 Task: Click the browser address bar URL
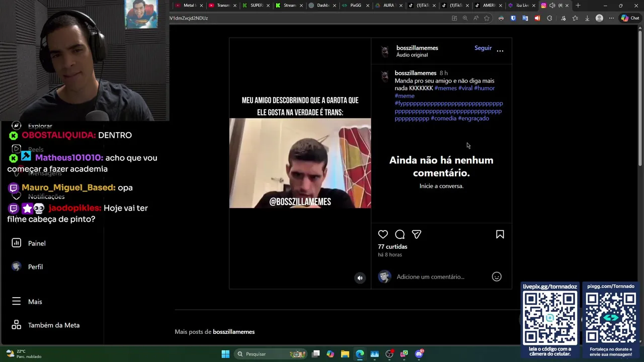tap(189, 18)
